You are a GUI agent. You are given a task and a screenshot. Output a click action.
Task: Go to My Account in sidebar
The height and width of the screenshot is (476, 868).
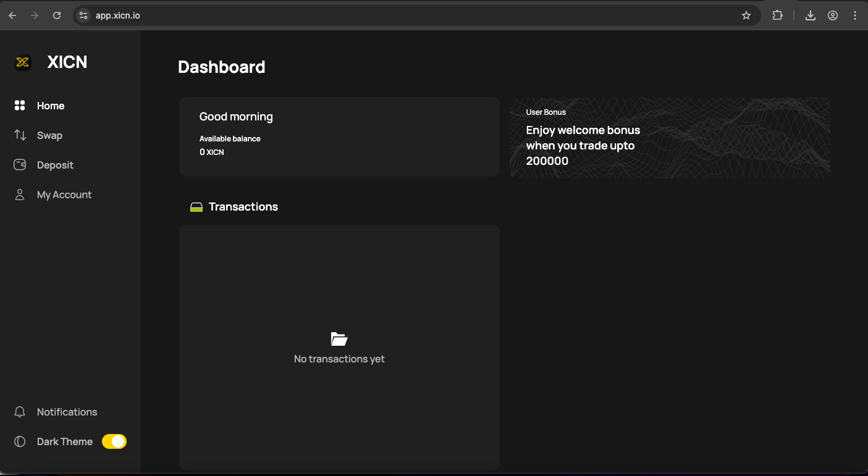coord(64,194)
